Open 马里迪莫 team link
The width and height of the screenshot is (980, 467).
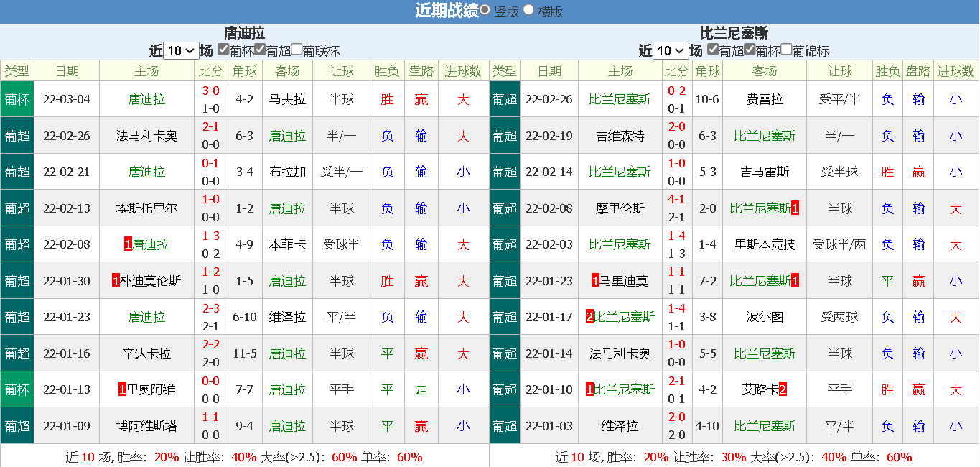click(623, 281)
